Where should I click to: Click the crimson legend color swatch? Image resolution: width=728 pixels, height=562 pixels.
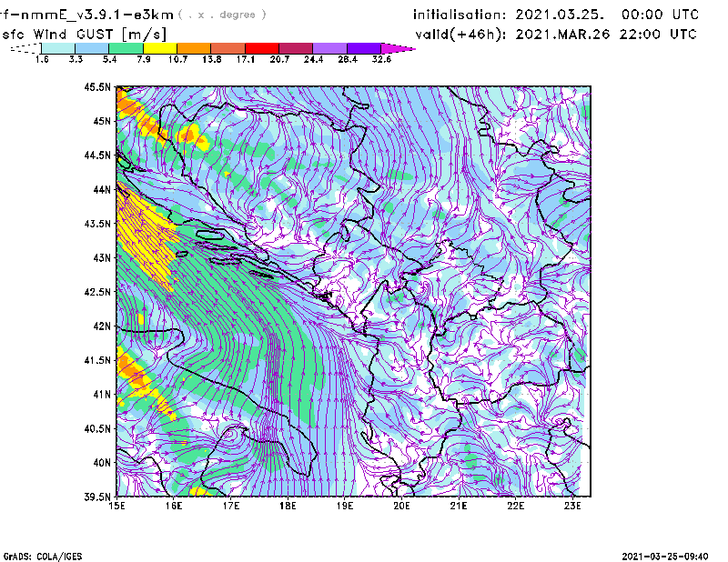coord(297,48)
